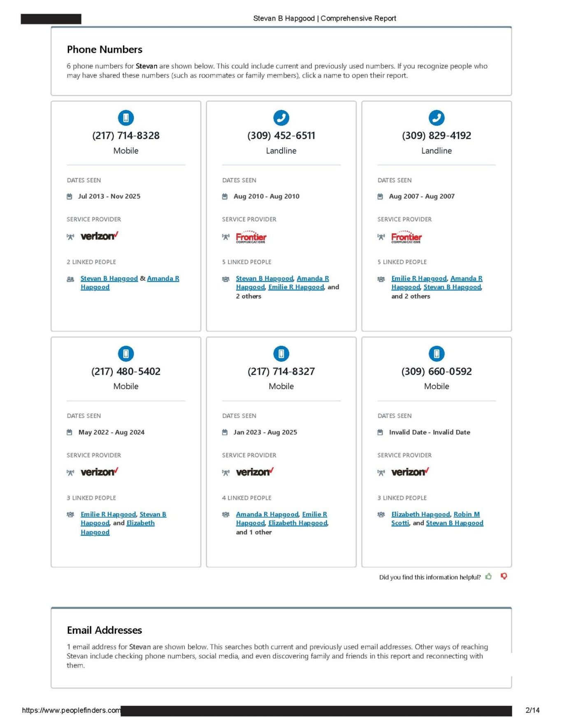
Task: Click the Phone Numbers section heading
Action: click(105, 49)
